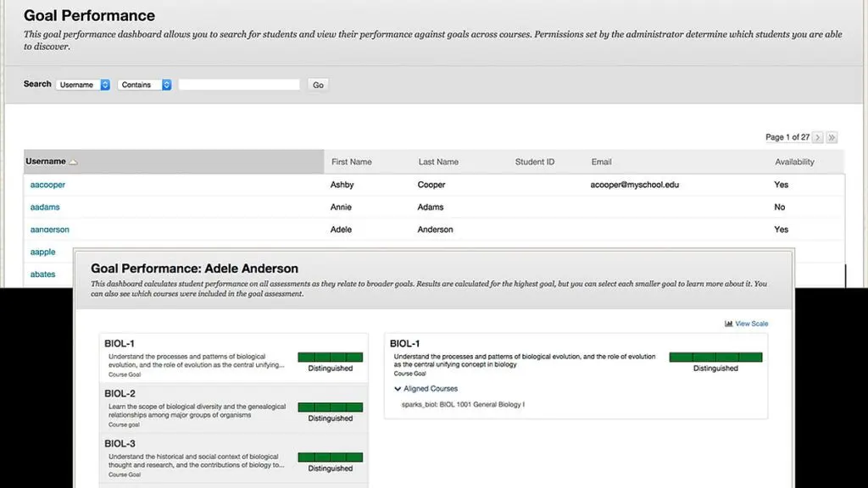Click the Annie first name cell
This screenshot has height=488, width=868.
[341, 207]
